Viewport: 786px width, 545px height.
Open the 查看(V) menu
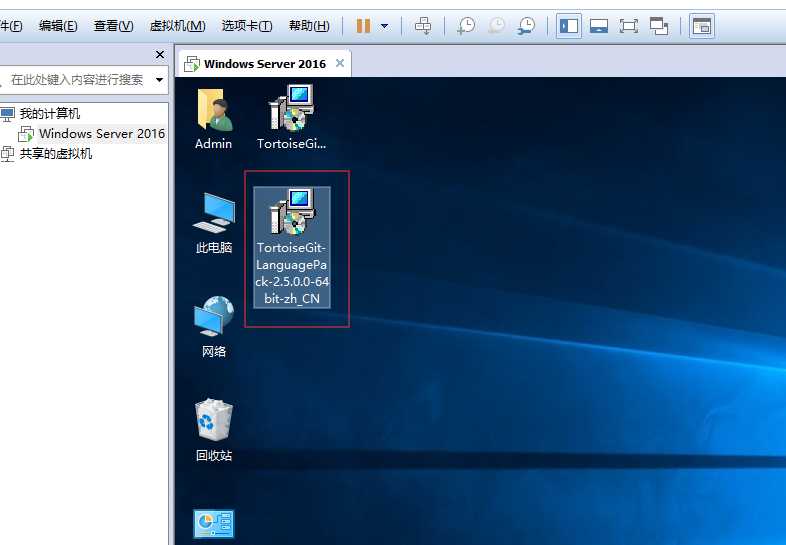click(114, 26)
